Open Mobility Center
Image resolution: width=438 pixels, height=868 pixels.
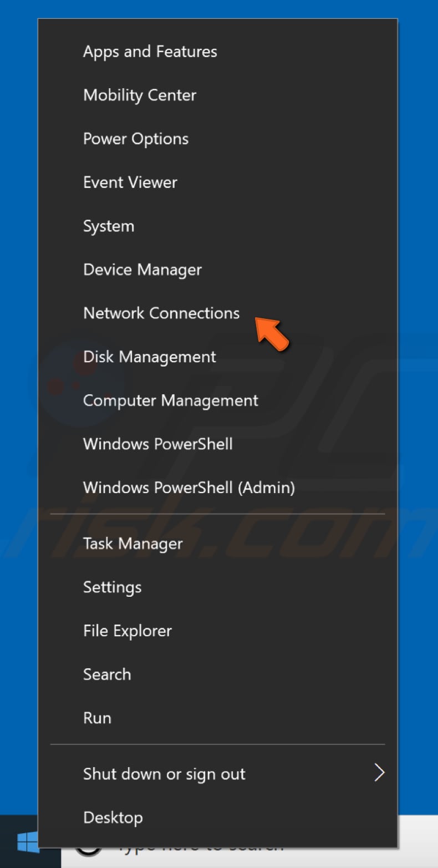pos(140,95)
